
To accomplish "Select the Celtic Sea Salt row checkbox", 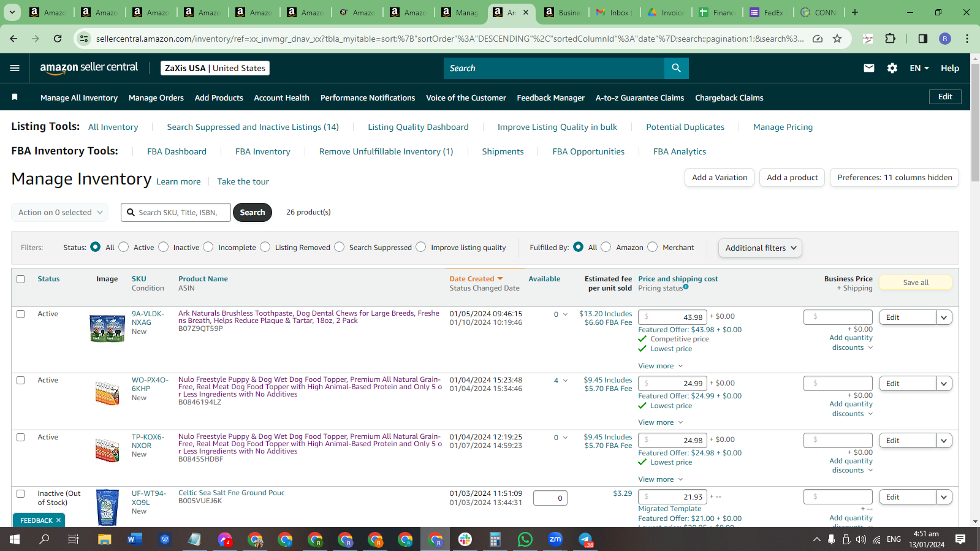I will (x=20, y=493).
